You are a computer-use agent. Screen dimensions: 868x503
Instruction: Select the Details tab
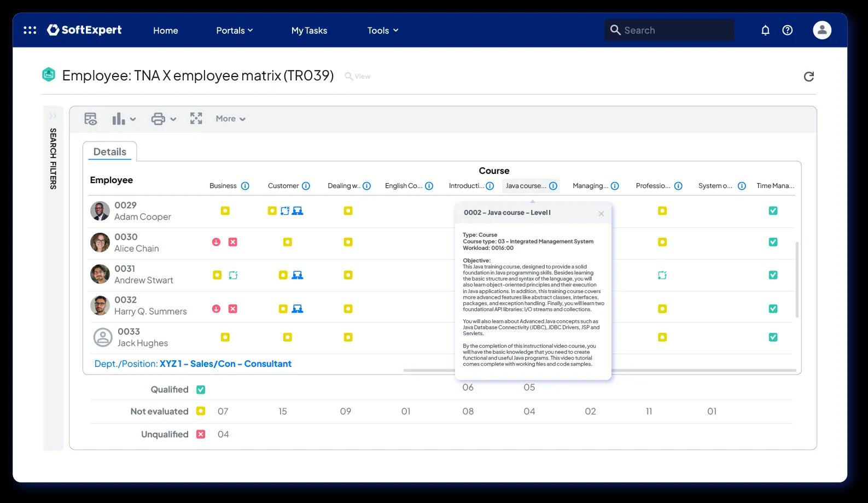pos(110,151)
